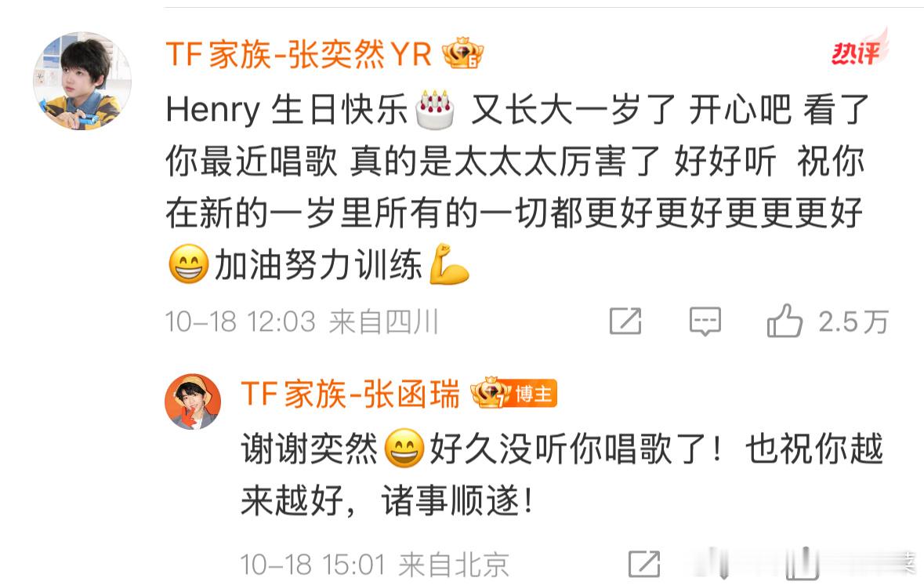The width and height of the screenshot is (924, 585).
Task: Tap the share icon on 张函瑞's reply
Action: pos(644,565)
